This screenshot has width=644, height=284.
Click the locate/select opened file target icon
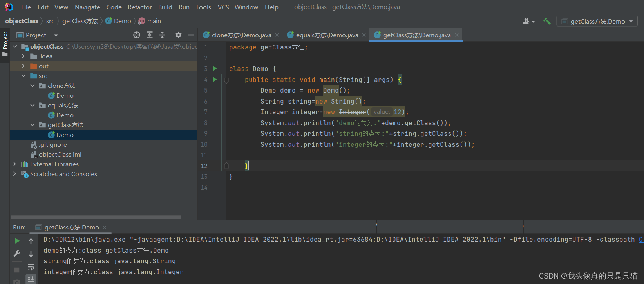[x=137, y=35]
